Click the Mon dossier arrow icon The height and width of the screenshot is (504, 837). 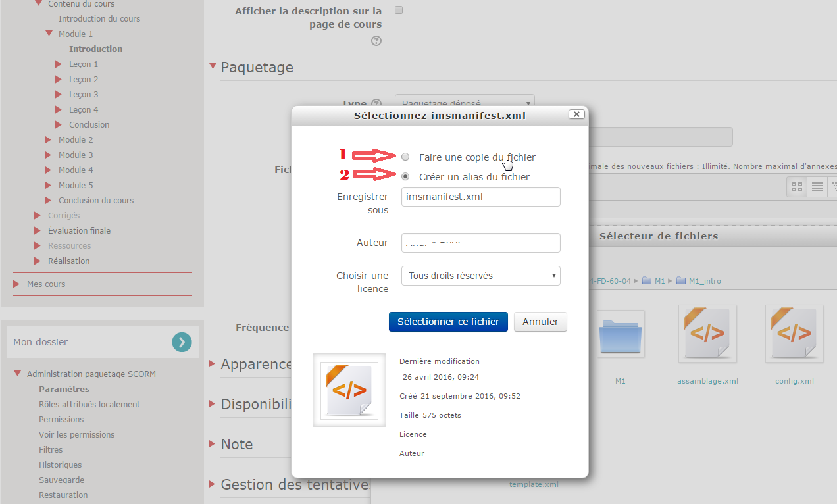tap(182, 342)
